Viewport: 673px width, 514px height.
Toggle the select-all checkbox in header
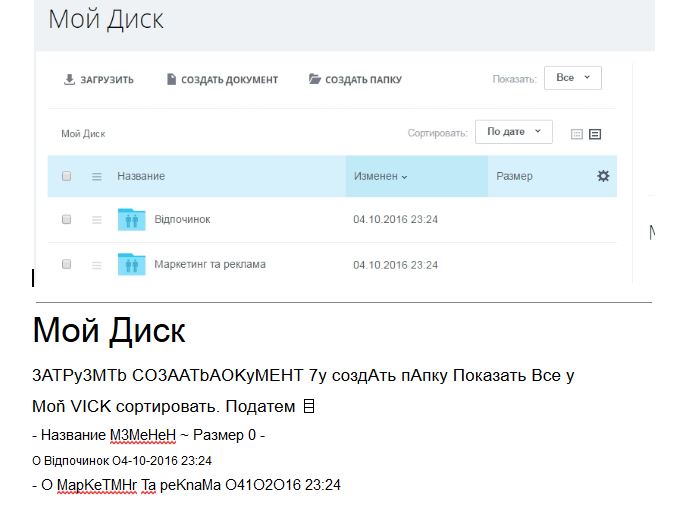click(x=67, y=176)
